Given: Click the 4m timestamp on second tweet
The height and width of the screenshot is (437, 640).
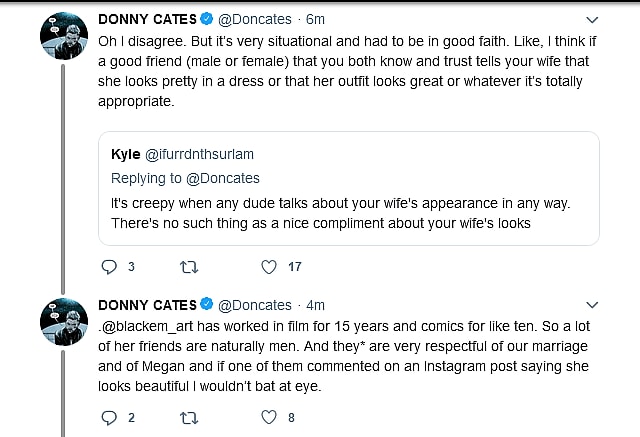Looking at the screenshot, I should (315, 304).
